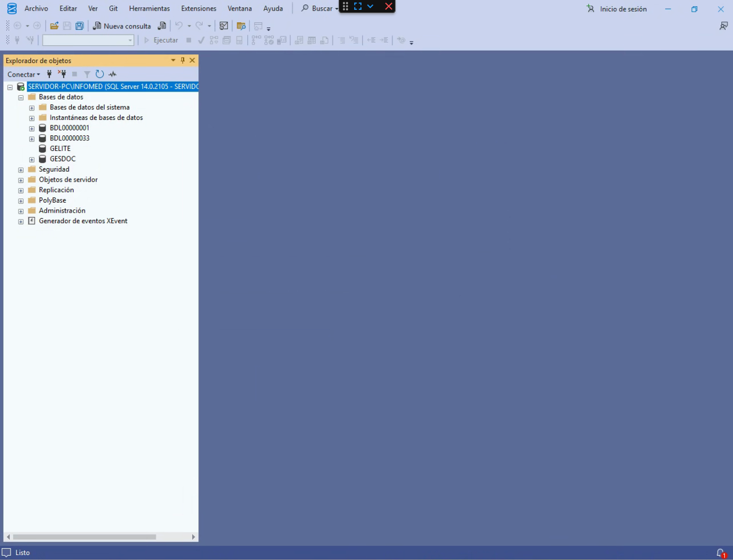The height and width of the screenshot is (560, 733).
Task: Click the Include Actual Execution Plan icon
Action: coord(256,40)
